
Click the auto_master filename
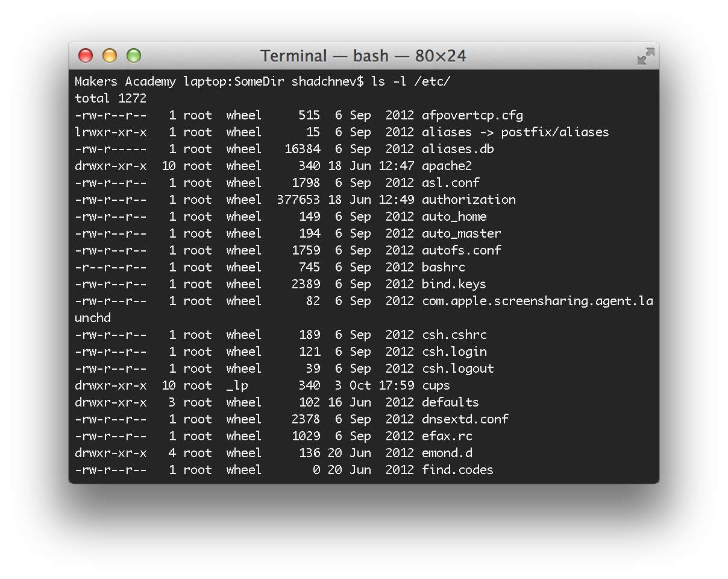tap(461, 233)
